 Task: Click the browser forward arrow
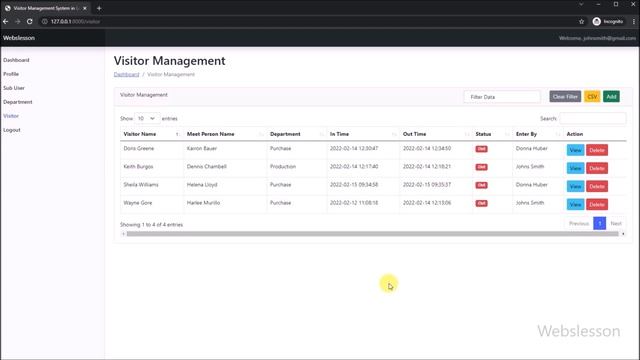18,21
